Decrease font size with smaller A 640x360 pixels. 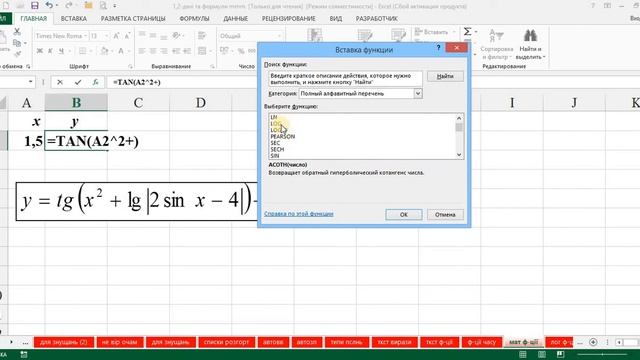click(x=127, y=36)
